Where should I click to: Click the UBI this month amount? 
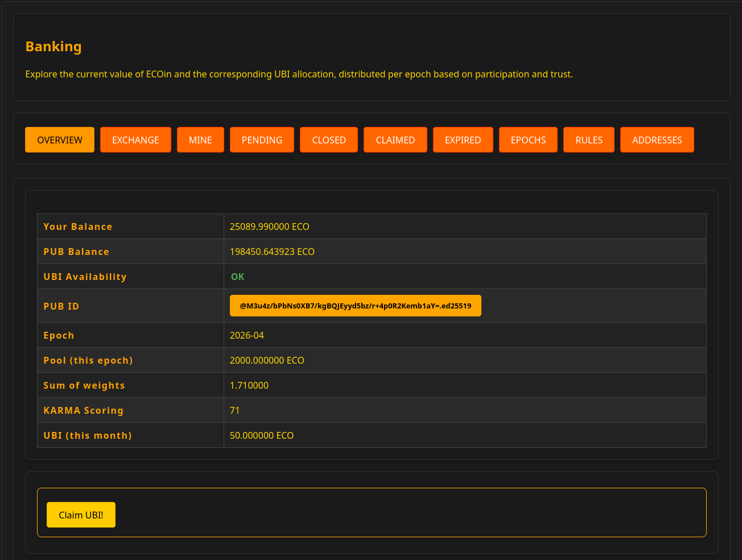261,435
